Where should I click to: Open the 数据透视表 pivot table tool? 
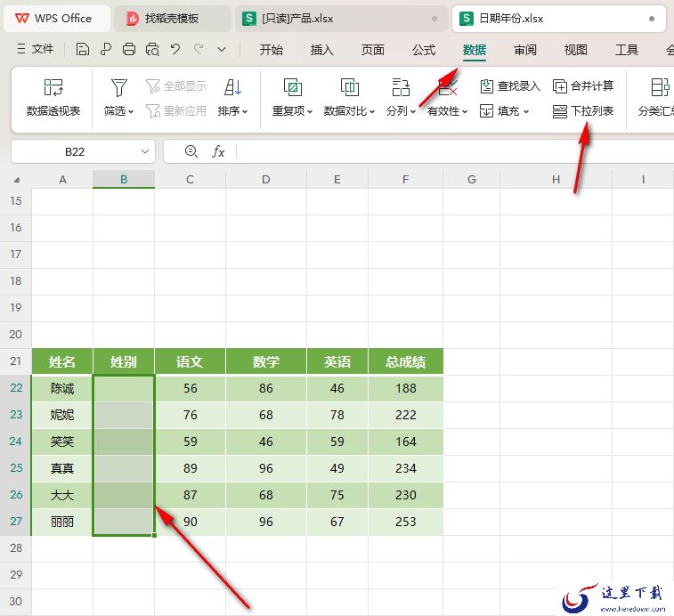pos(53,98)
